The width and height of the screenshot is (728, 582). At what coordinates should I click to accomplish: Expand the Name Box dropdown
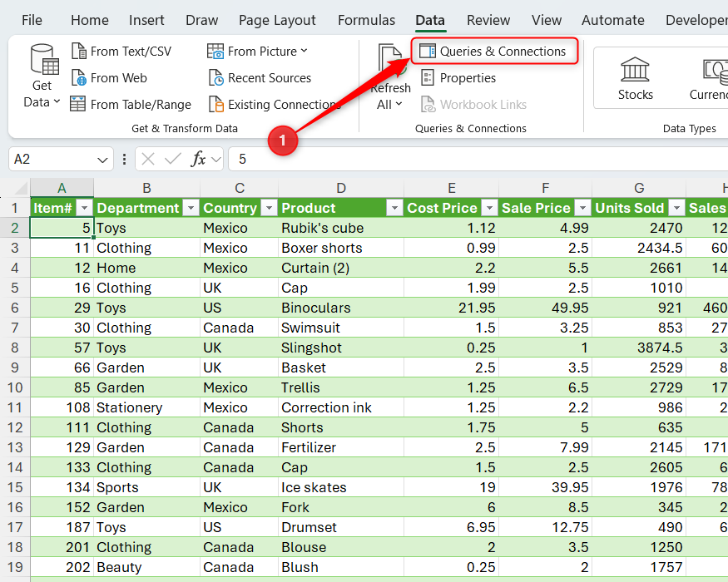(x=102, y=160)
